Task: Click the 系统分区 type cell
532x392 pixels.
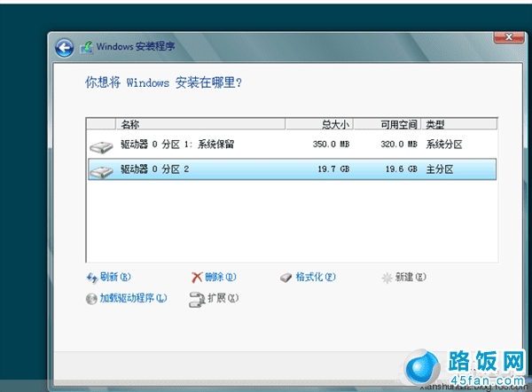Action: (x=444, y=145)
